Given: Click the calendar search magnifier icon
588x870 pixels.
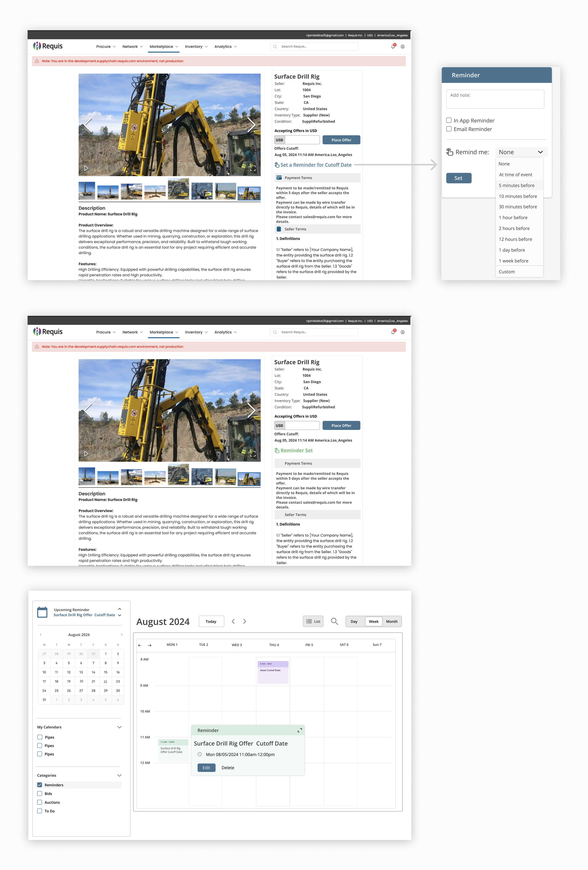Looking at the screenshot, I should (x=334, y=621).
